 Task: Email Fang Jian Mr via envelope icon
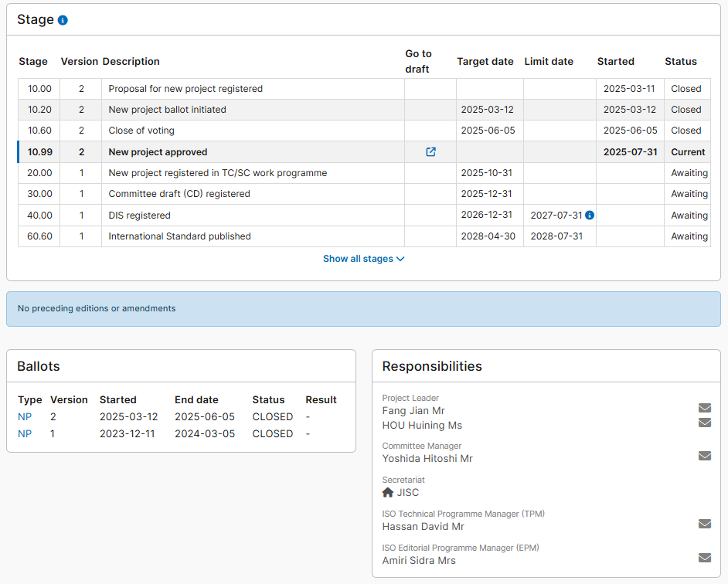click(705, 408)
